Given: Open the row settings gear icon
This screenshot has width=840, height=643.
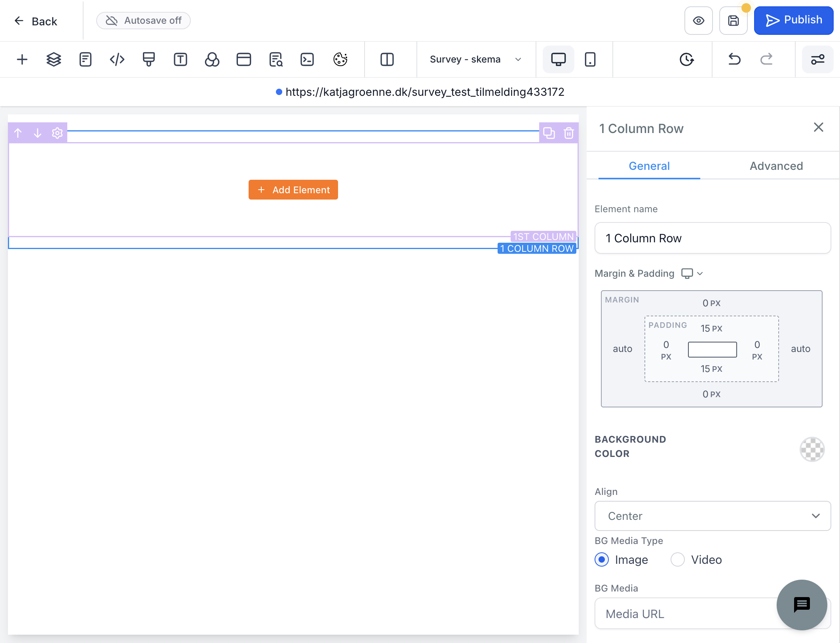Looking at the screenshot, I should tap(57, 133).
